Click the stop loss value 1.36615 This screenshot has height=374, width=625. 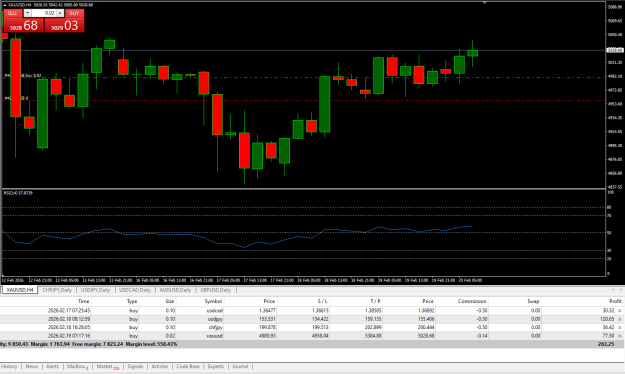tap(320, 311)
